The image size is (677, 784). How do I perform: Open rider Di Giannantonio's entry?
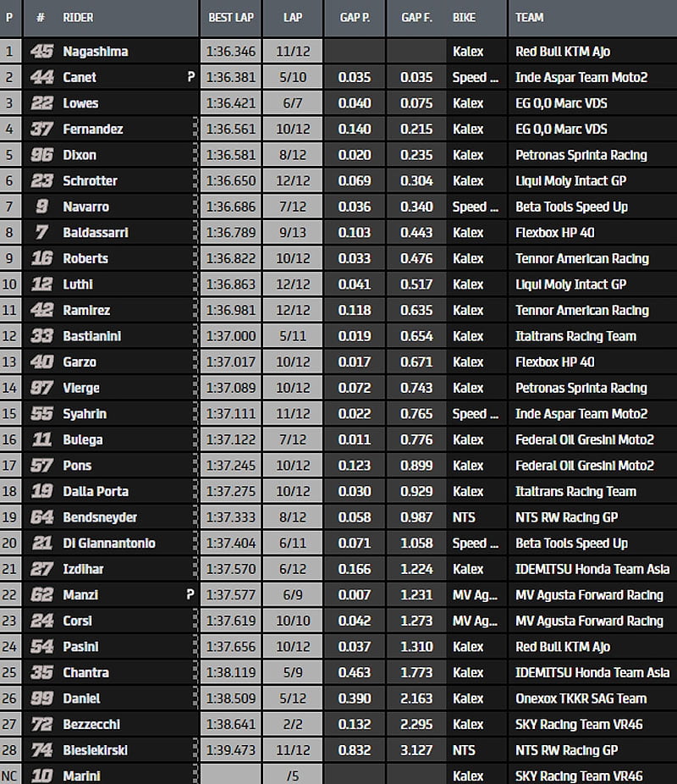pyautogui.click(x=109, y=544)
